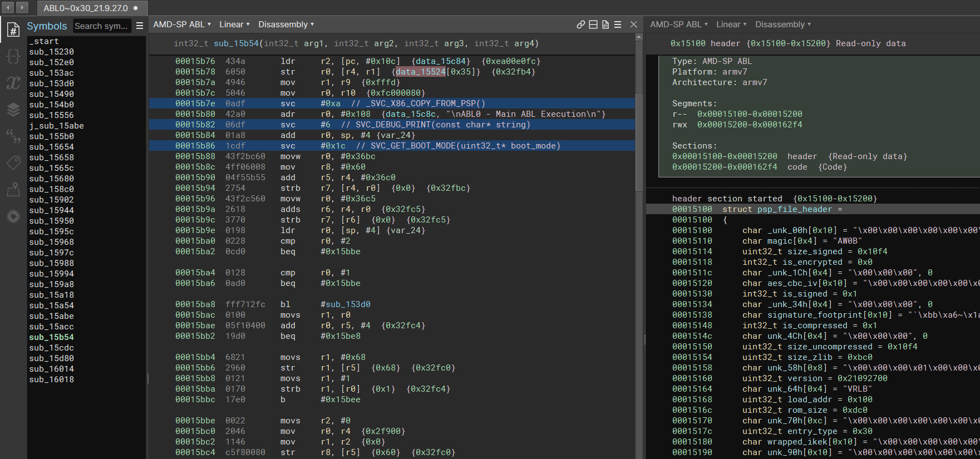Screen dimensions: 980x459
Task: Click the Search symbols input field
Action: [x=102, y=26]
